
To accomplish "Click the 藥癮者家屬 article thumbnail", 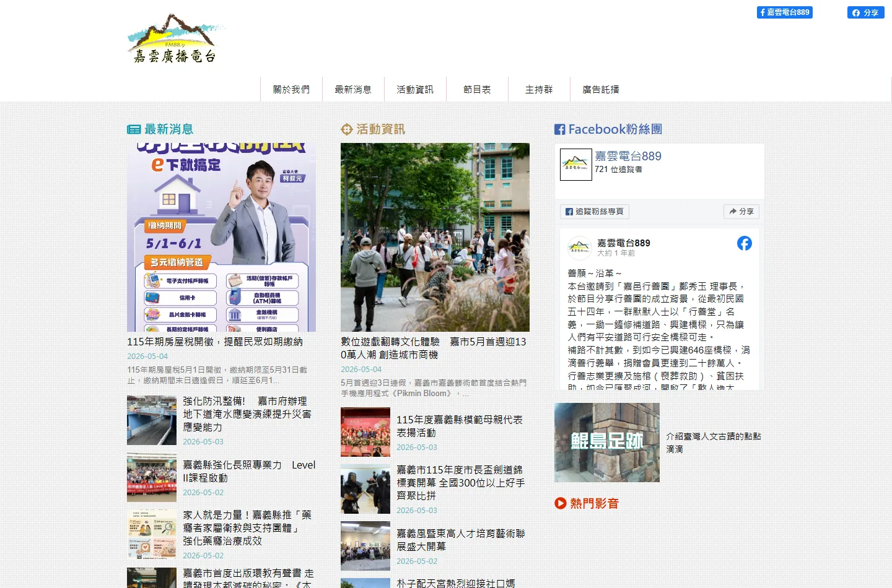I will point(152,534).
